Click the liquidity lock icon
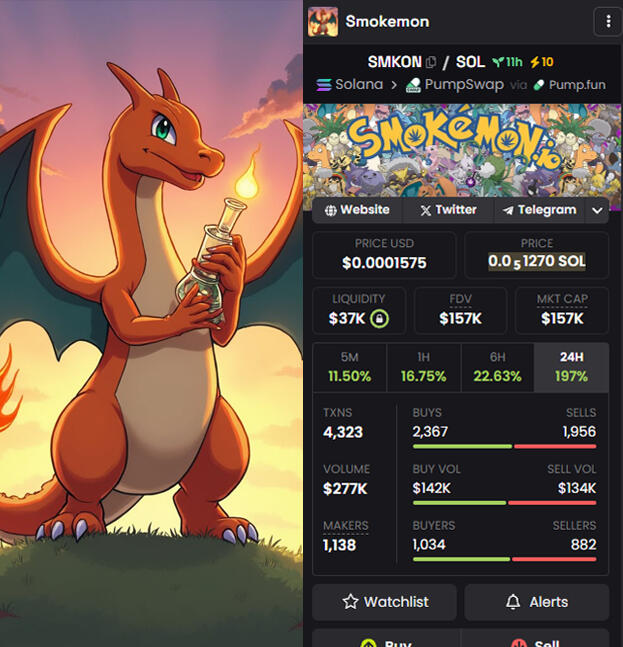This screenshot has width=623, height=647. 379,319
